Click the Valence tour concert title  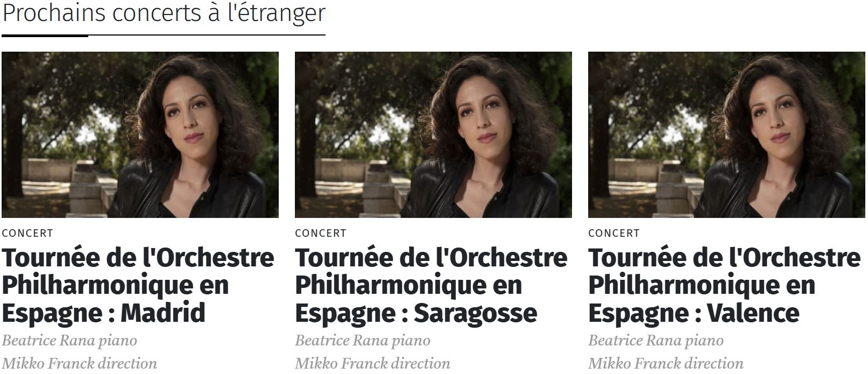(x=724, y=285)
